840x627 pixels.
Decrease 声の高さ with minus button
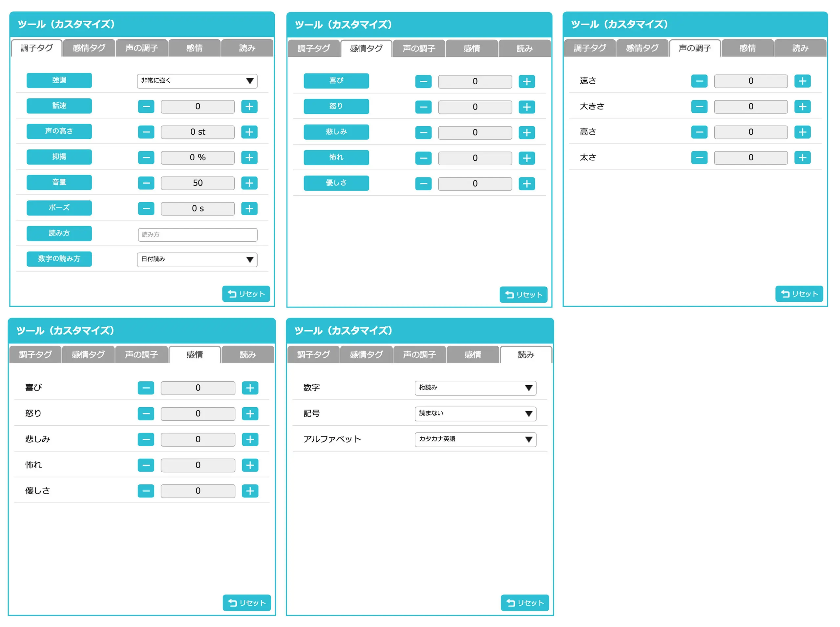pos(146,132)
